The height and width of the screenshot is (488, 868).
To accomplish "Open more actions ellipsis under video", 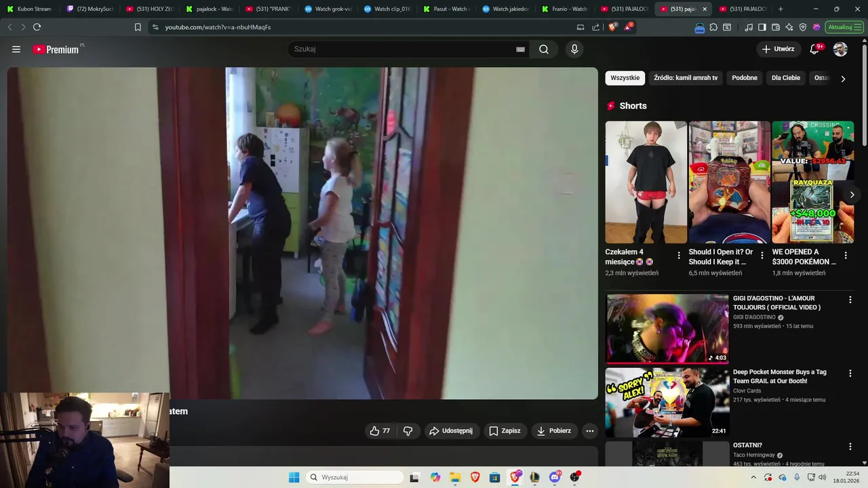I will (x=589, y=430).
